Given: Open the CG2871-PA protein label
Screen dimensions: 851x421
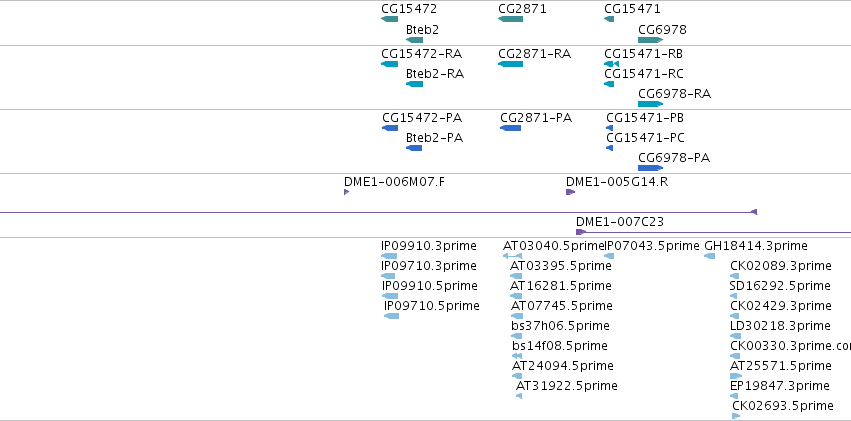Looking at the screenshot, I should click(536, 118).
